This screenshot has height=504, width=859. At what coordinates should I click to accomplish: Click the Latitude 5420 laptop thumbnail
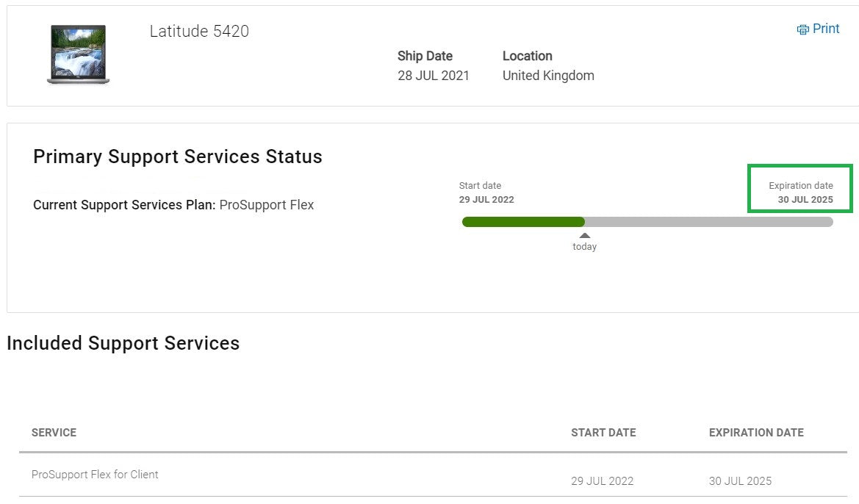[x=78, y=54]
